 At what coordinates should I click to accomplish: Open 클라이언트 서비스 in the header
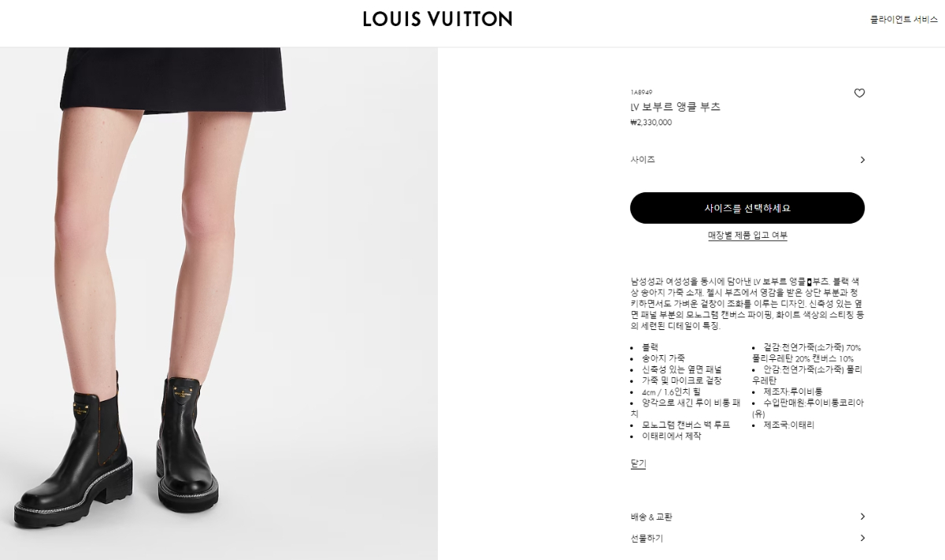[904, 20]
